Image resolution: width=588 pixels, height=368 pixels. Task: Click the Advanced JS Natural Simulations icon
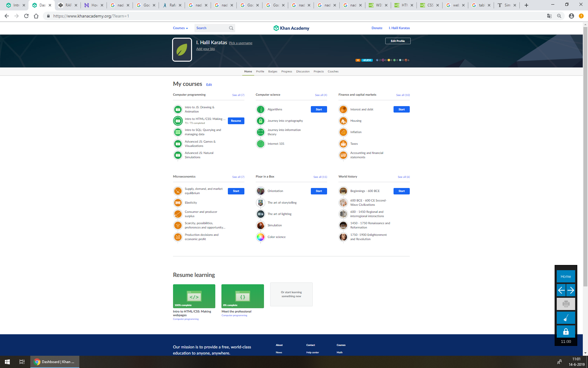coord(178,155)
